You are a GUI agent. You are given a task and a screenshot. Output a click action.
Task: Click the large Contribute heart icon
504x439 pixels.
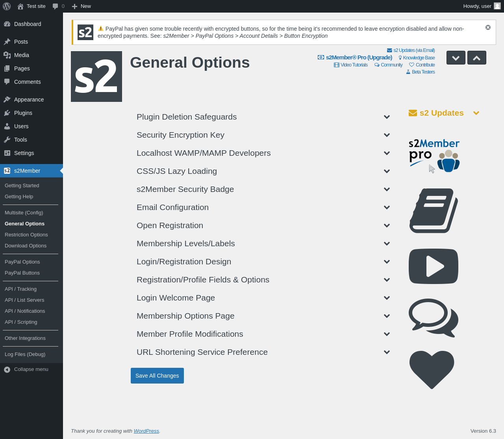click(432, 370)
